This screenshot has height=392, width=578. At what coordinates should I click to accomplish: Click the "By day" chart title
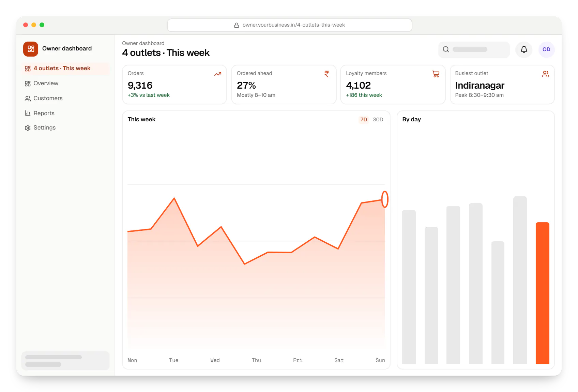point(411,120)
